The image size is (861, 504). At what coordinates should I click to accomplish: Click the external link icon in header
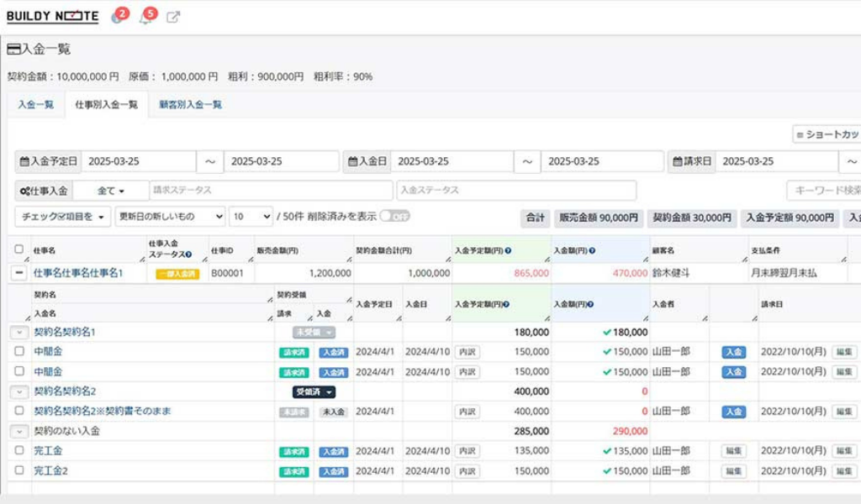coord(173,17)
